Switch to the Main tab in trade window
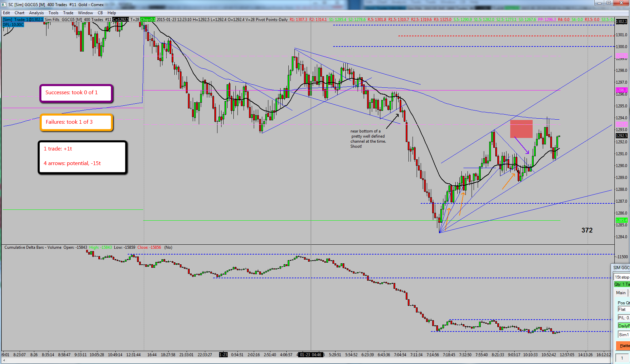Screen dimensions: 630x364 click(621, 293)
